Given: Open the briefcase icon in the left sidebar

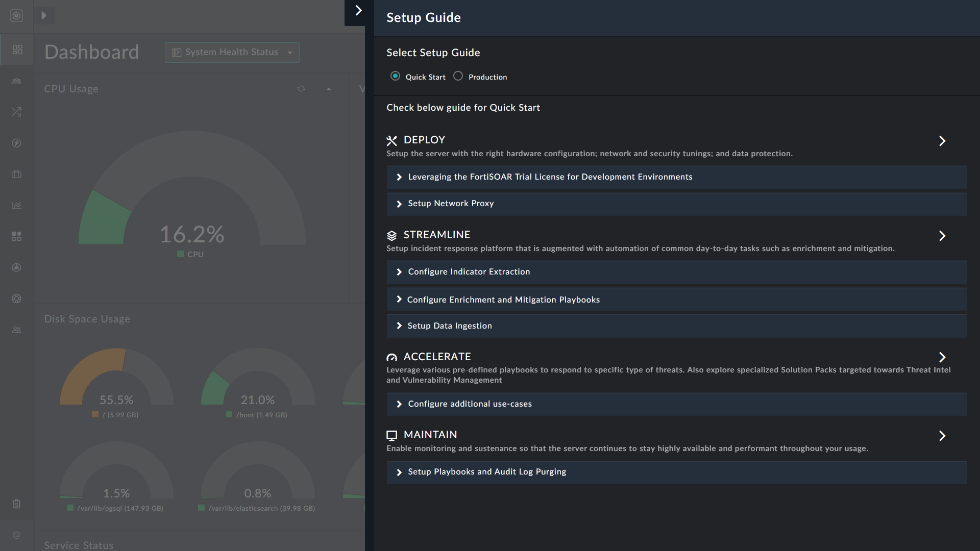Looking at the screenshot, I should point(17,174).
